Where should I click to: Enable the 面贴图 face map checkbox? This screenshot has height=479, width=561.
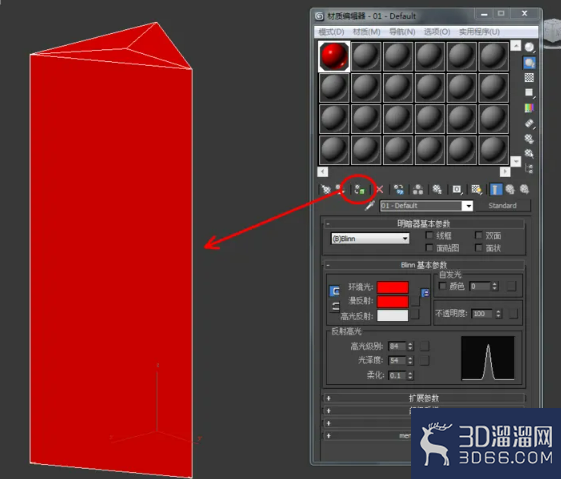(x=429, y=248)
